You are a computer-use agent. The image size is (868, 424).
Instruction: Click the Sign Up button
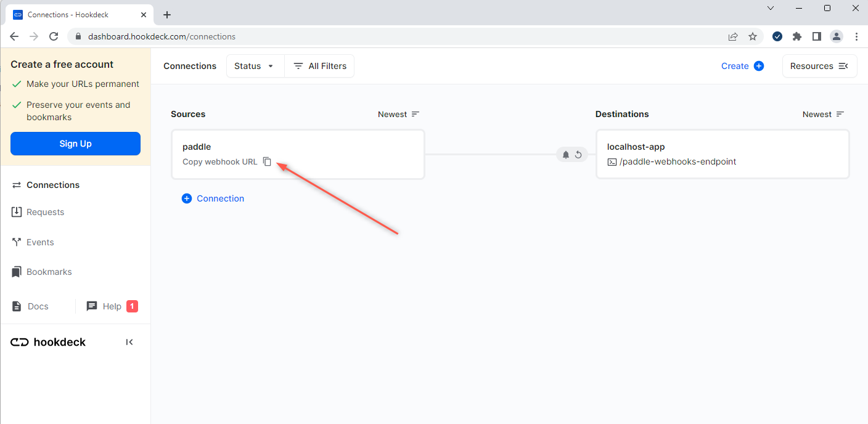tap(75, 144)
